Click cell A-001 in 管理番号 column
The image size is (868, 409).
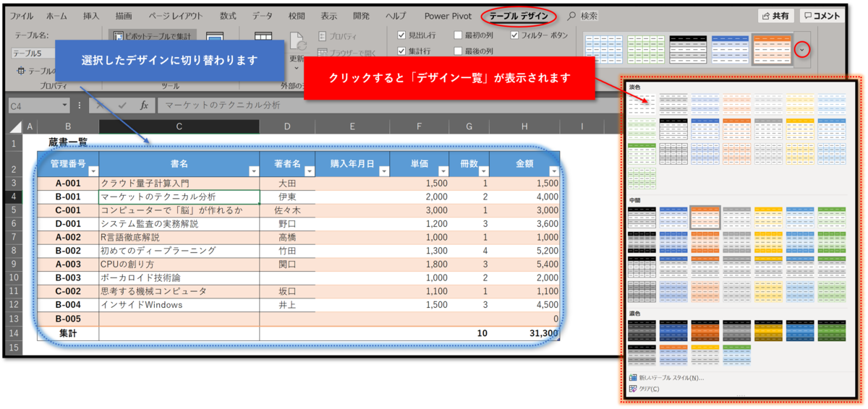click(x=68, y=184)
